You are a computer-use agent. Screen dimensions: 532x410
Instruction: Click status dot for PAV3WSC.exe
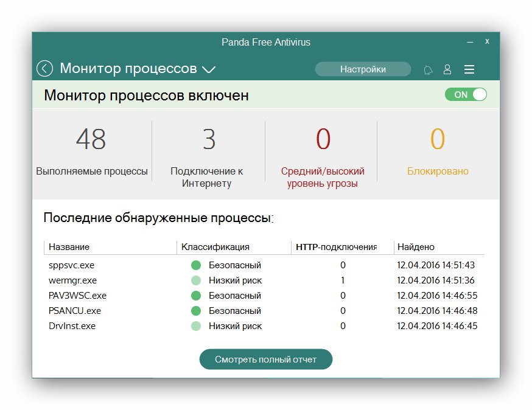[195, 296]
